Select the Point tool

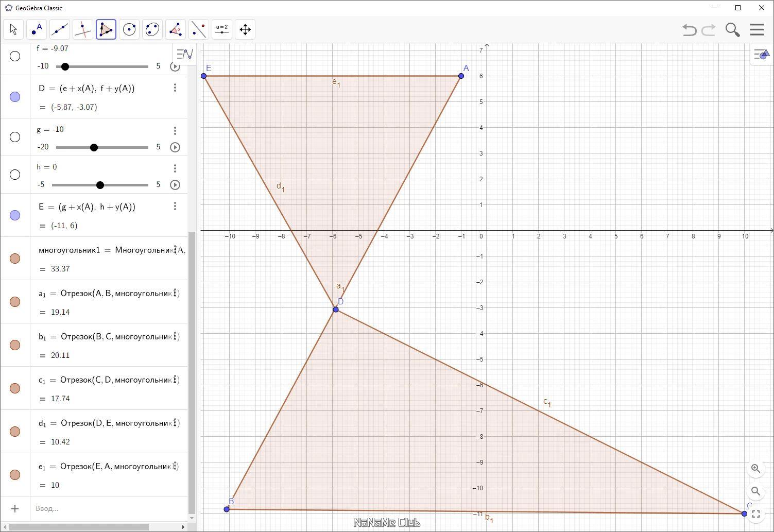click(x=37, y=29)
